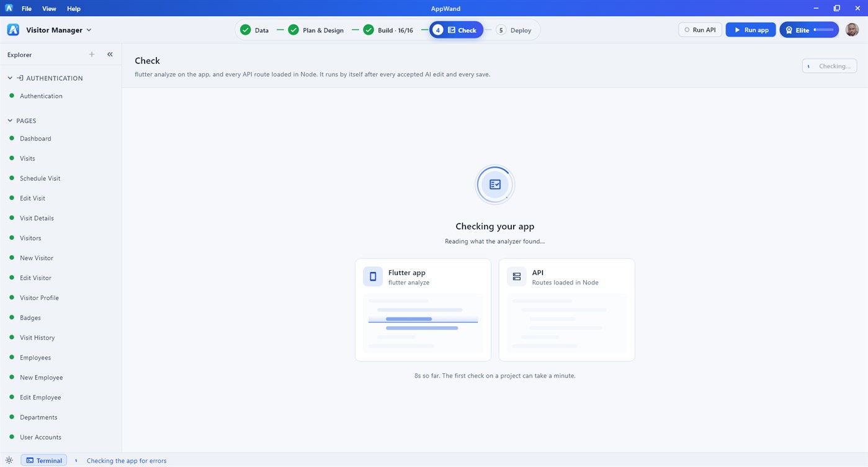This screenshot has width=868, height=467.
Task: Open the Visitor Manager project dropdown
Action: pos(58,30)
